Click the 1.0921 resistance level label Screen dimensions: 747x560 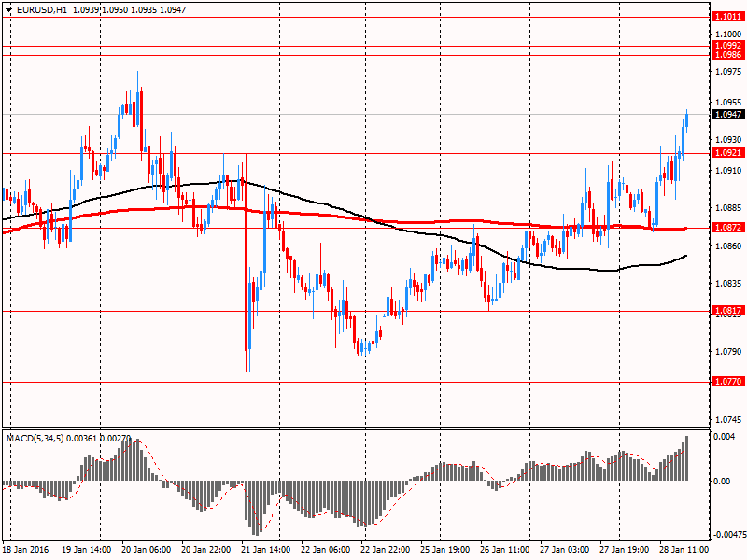point(727,153)
